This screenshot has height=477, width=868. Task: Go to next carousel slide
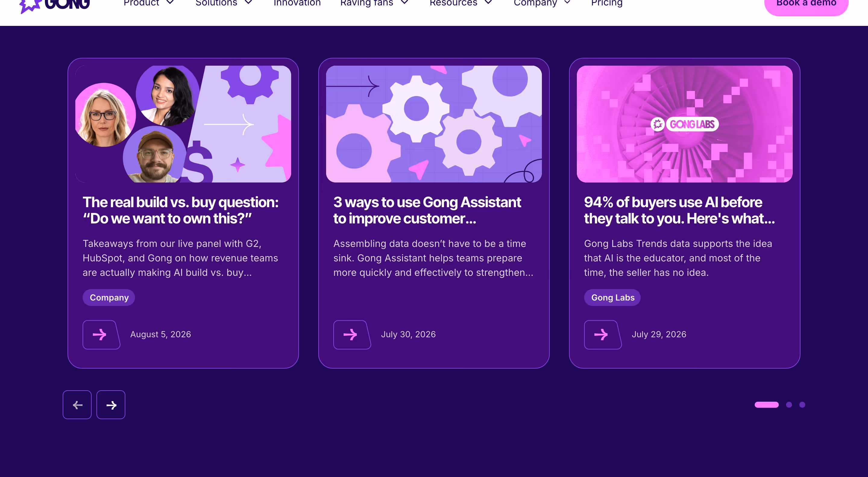coord(111,405)
